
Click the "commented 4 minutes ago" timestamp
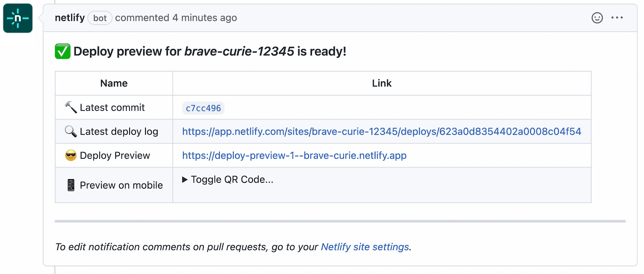[x=176, y=18]
